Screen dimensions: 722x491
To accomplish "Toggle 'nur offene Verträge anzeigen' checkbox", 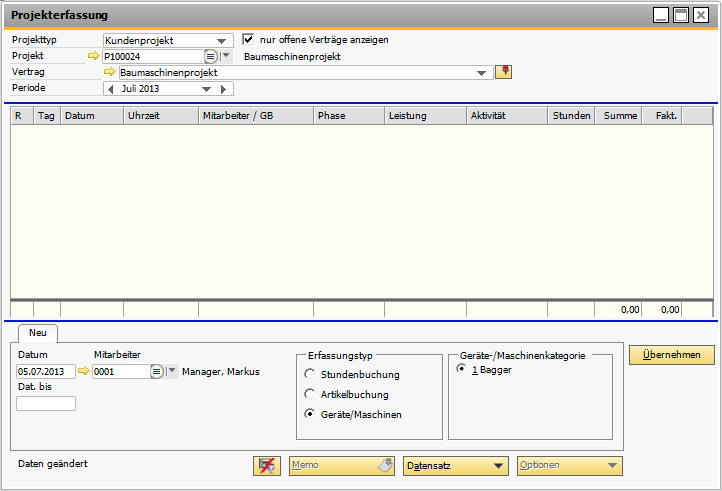I will [x=248, y=40].
